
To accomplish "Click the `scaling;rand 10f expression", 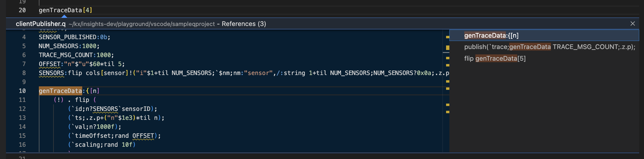I will click(102, 145).
